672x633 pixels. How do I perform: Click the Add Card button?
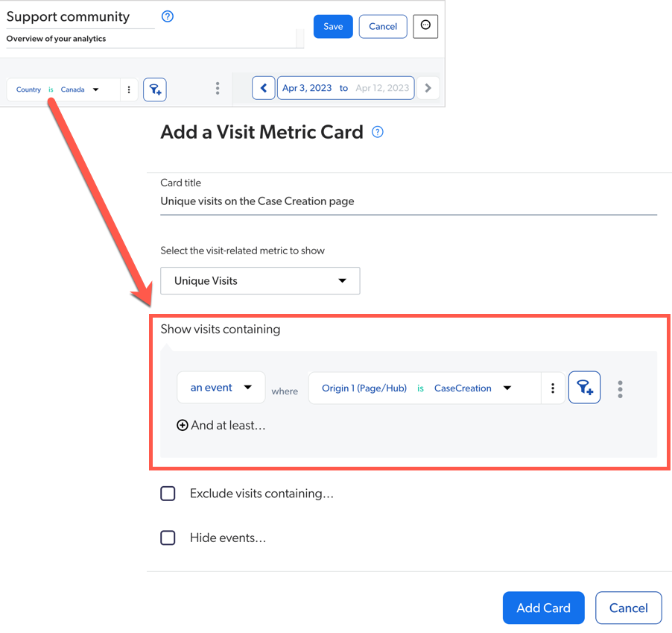coord(543,608)
